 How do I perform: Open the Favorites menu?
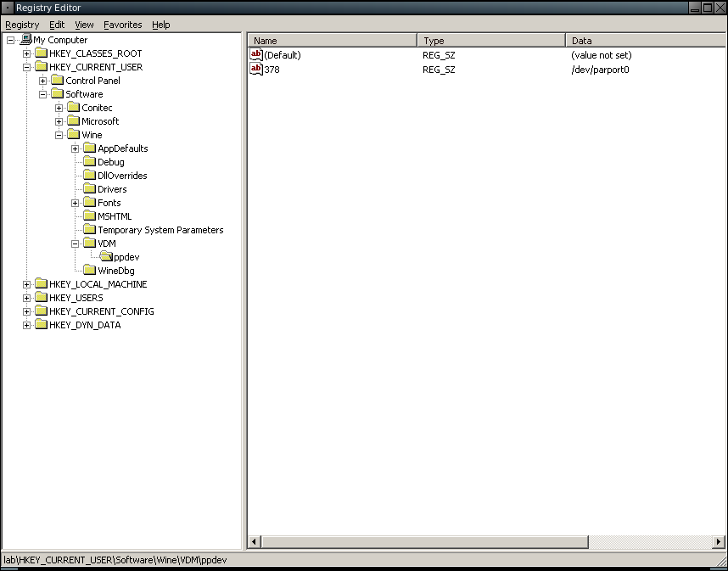click(123, 25)
